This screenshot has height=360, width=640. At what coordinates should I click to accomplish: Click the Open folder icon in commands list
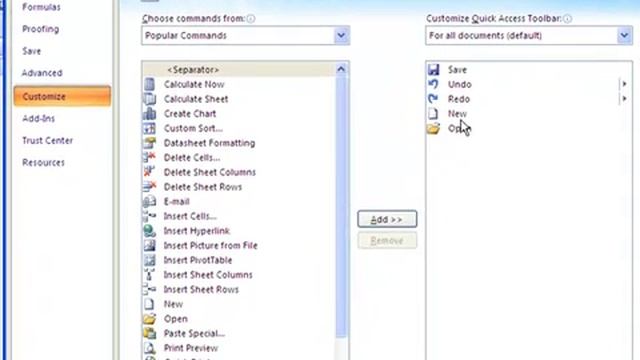point(149,319)
